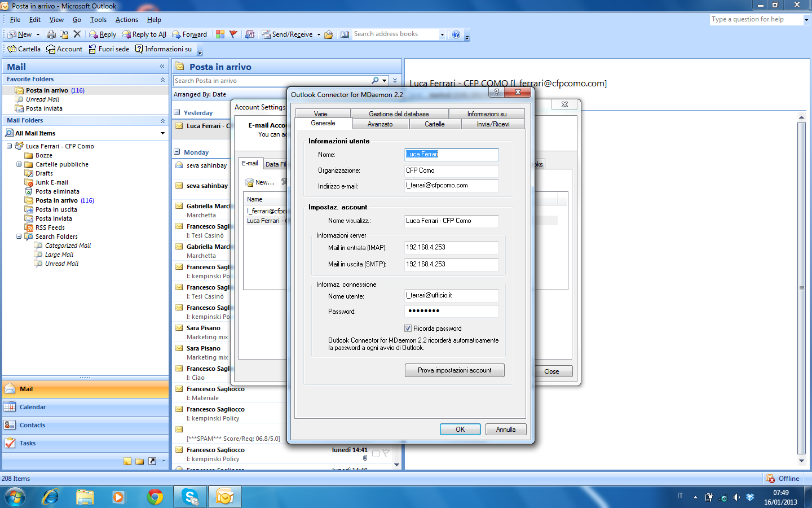Click Reply in the toolbar
This screenshot has height=508, width=812.
(103, 34)
